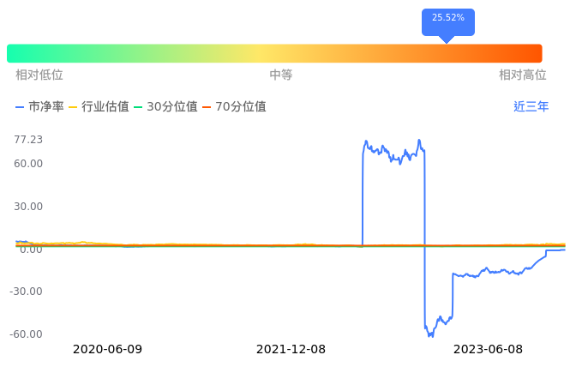
Task: Click the blue line's lowest trough near -60
Action: coord(430,336)
